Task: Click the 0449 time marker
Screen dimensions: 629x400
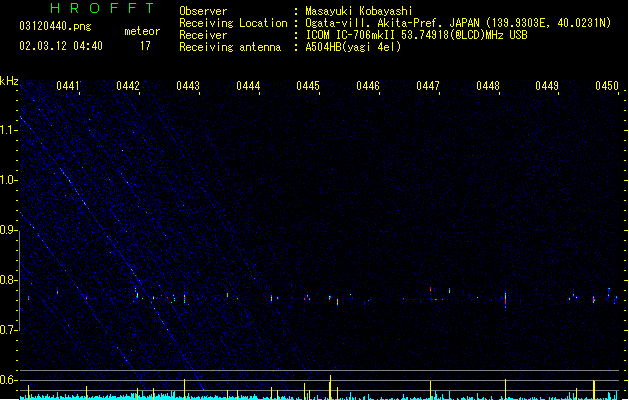Action: click(x=547, y=86)
